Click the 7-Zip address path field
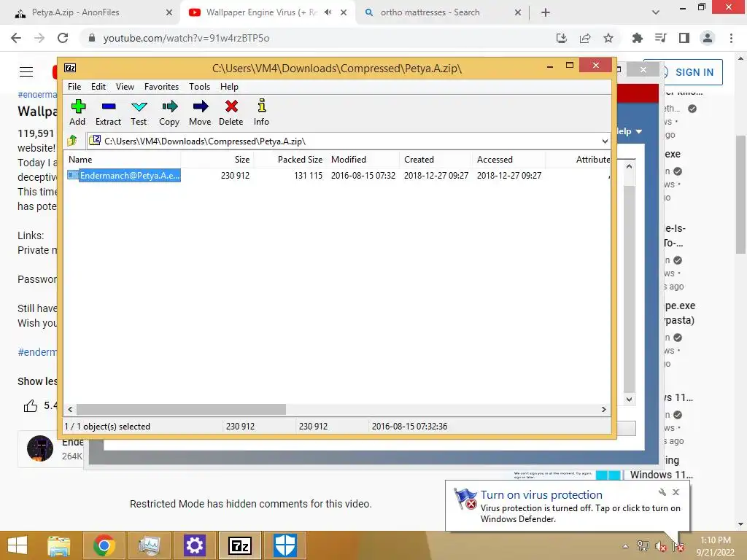The height and width of the screenshot is (560, 747). coord(343,141)
